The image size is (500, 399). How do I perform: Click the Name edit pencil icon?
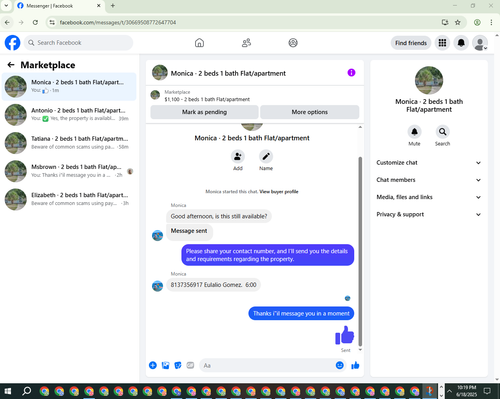(x=266, y=156)
